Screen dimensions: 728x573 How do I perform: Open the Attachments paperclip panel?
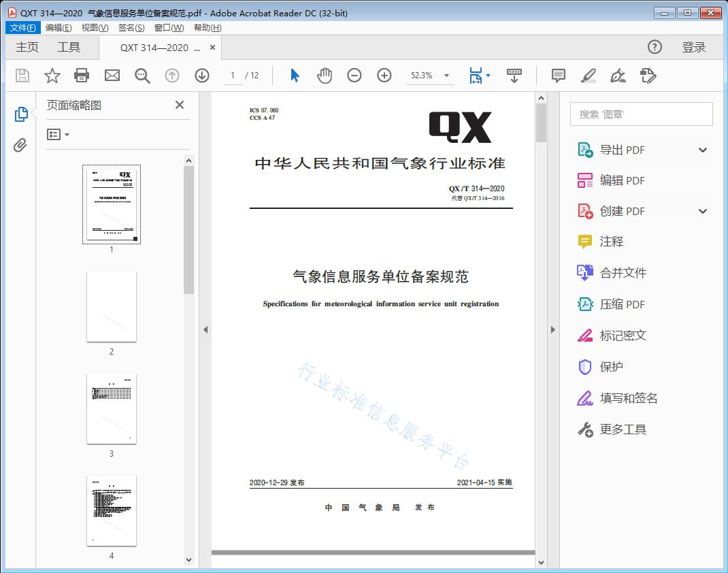point(20,143)
